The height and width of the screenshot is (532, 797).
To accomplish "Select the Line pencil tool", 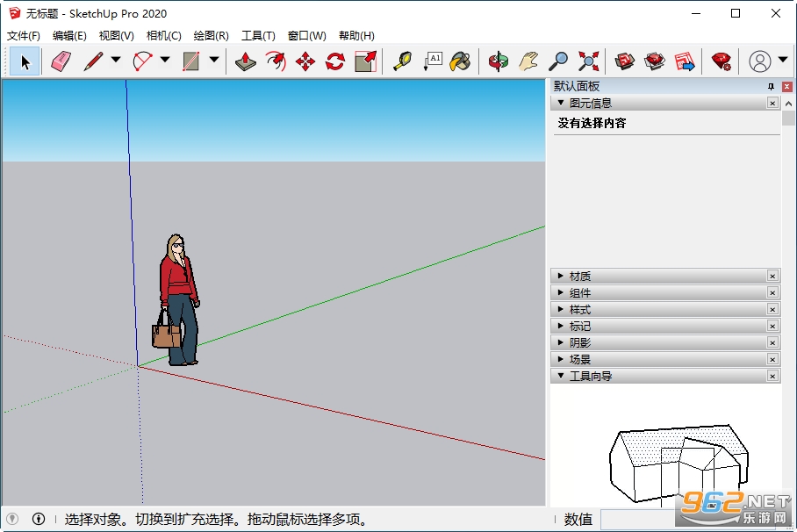I will 93,61.
